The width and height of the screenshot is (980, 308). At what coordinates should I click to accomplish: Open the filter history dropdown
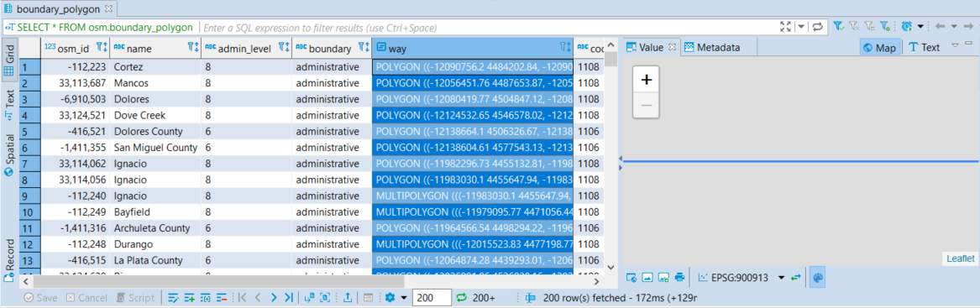pos(801,27)
